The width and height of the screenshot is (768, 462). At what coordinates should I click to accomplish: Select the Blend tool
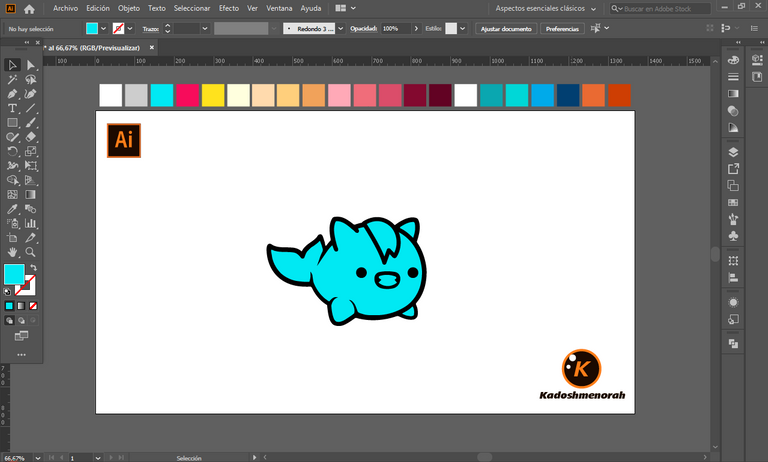[x=30, y=209]
